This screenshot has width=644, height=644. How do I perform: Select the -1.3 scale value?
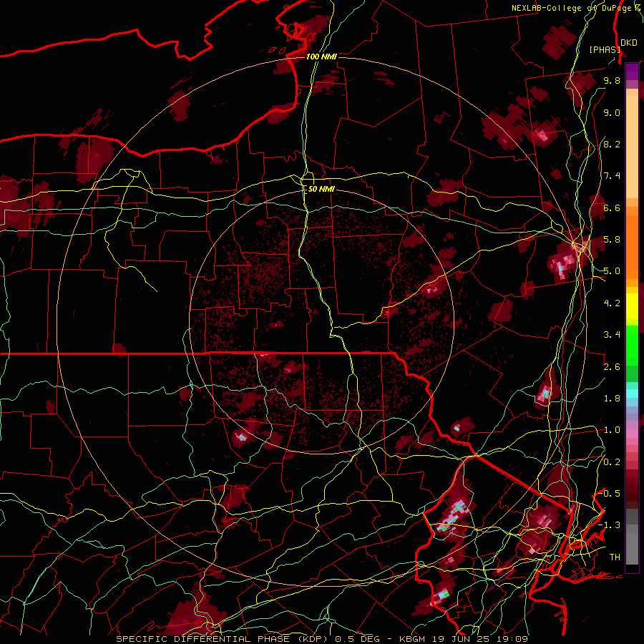tap(609, 525)
